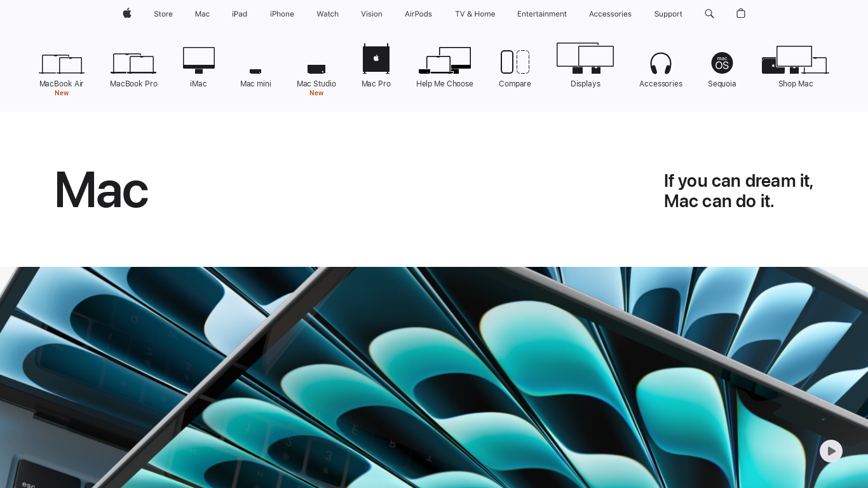Image resolution: width=868 pixels, height=488 pixels.
Task: Choose the iMac desktop icon
Action: 198,60
